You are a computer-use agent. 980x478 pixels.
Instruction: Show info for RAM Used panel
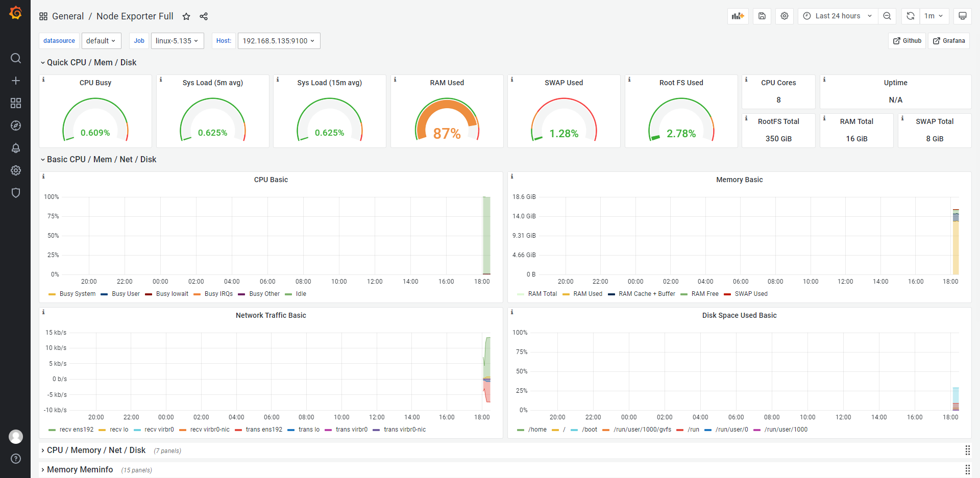pos(395,80)
